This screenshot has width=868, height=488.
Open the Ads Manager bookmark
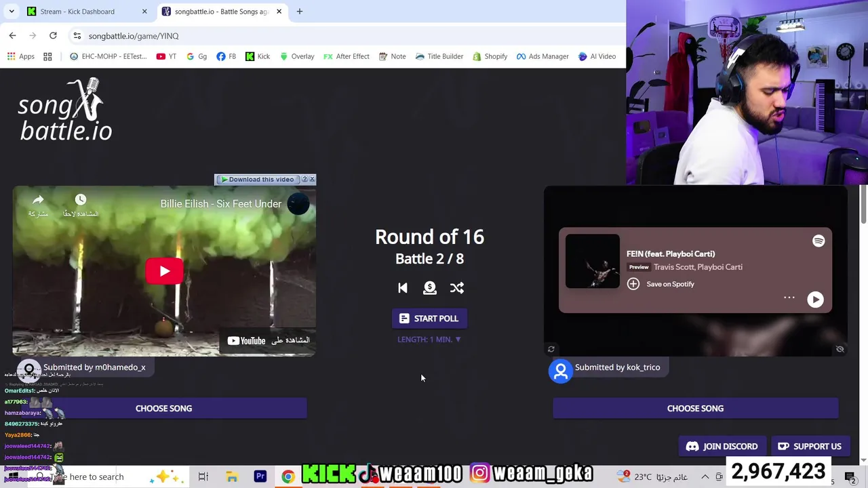pyautogui.click(x=542, y=56)
